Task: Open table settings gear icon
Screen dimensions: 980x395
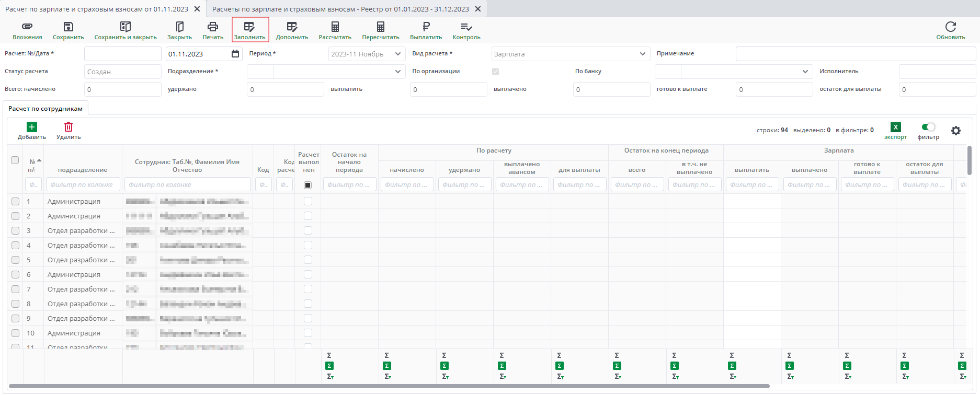Action: click(955, 131)
